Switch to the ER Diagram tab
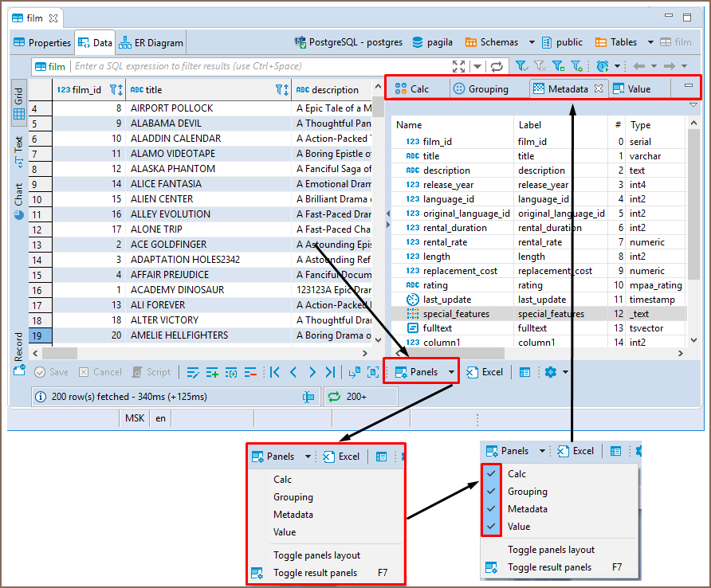The width and height of the screenshot is (711, 588). [x=152, y=43]
